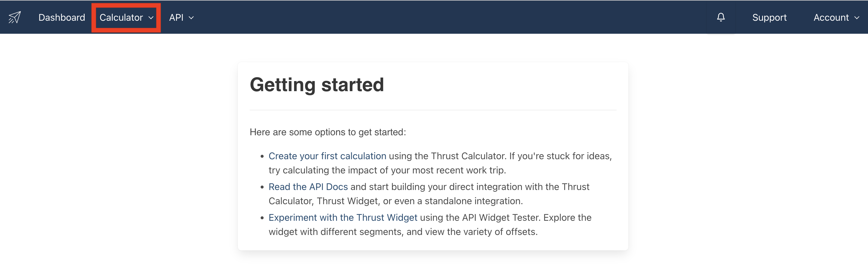Click the 'Getting started' heading

click(x=317, y=85)
